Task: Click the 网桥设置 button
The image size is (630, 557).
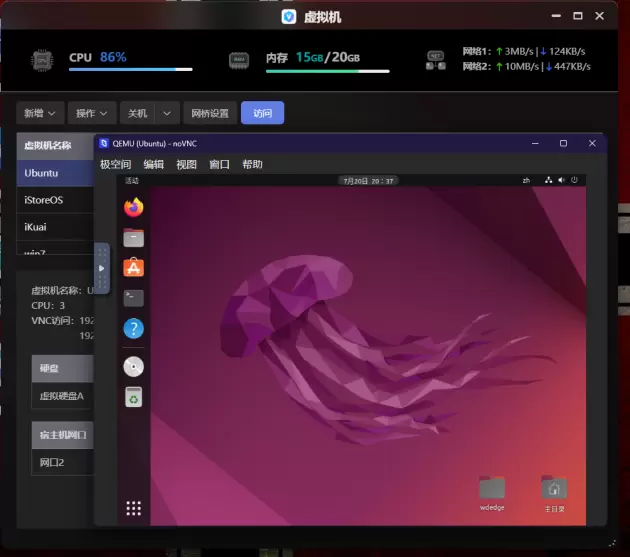Action: coord(210,113)
